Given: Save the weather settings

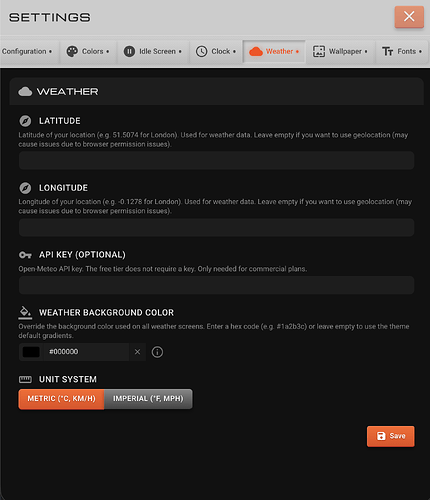Looking at the screenshot, I should coord(391,436).
